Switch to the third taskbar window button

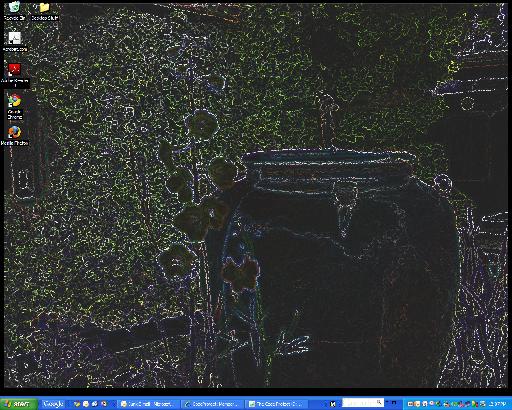[277, 404]
